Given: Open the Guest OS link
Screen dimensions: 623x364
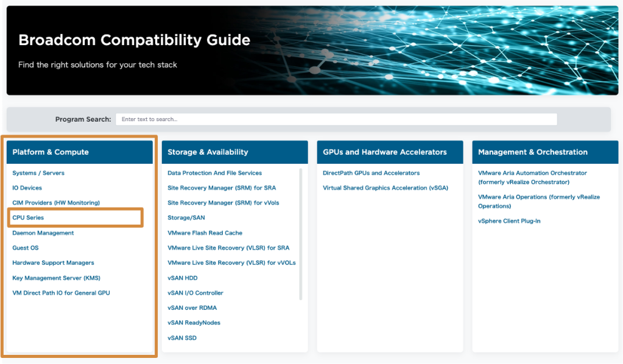Looking at the screenshot, I should pyautogui.click(x=26, y=248).
